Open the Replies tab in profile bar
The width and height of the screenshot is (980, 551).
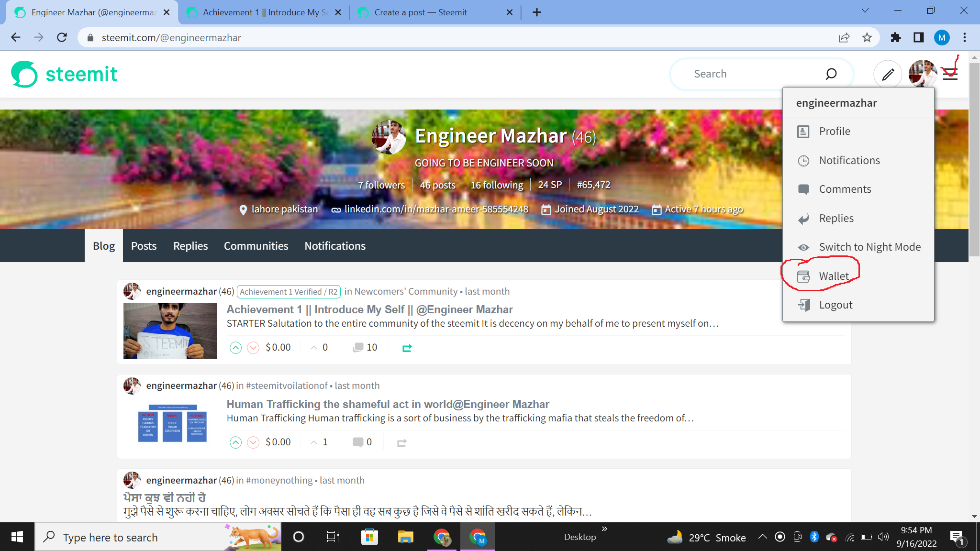pos(190,246)
